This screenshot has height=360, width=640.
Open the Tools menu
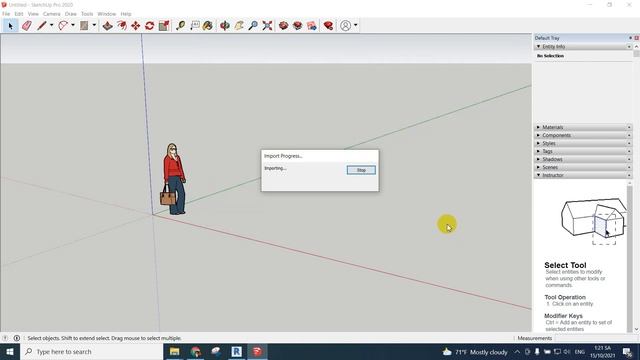(x=87, y=14)
